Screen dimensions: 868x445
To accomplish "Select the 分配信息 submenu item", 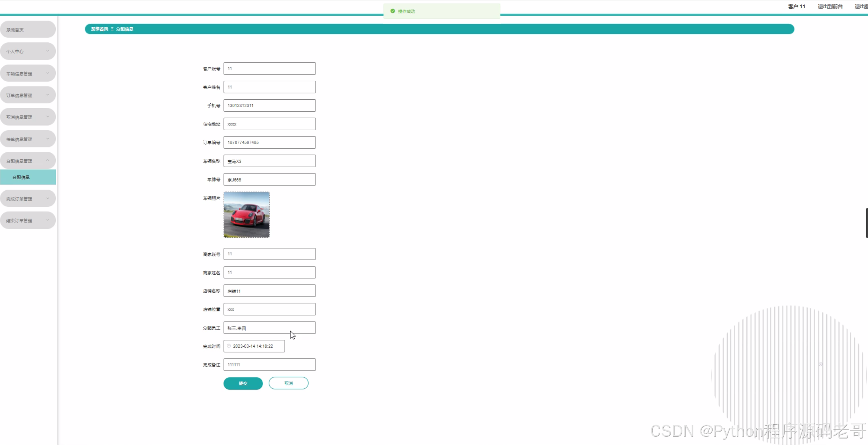I will click(21, 177).
